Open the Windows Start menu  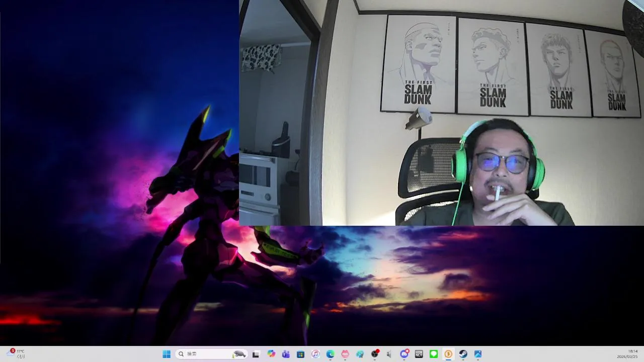[167, 354]
